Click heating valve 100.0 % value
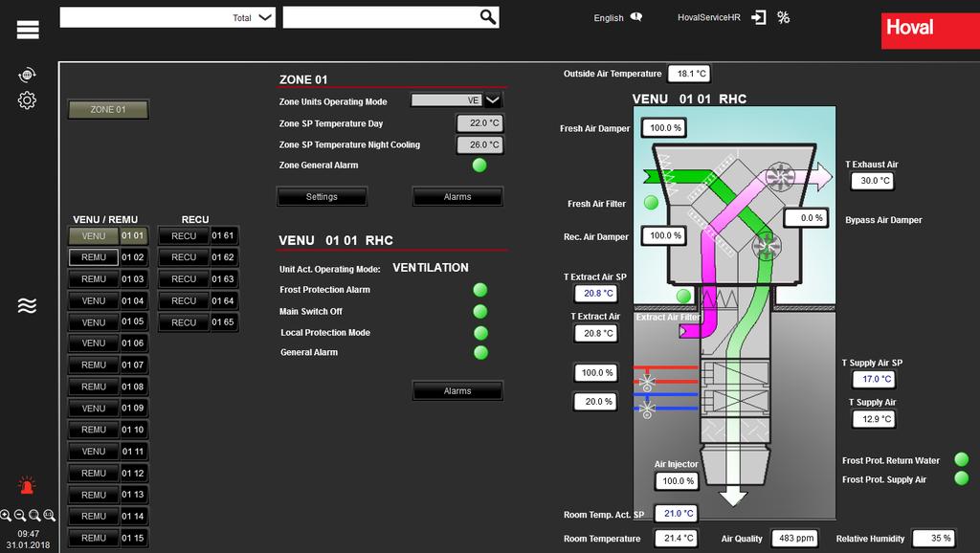The height and width of the screenshot is (553, 980). point(595,373)
